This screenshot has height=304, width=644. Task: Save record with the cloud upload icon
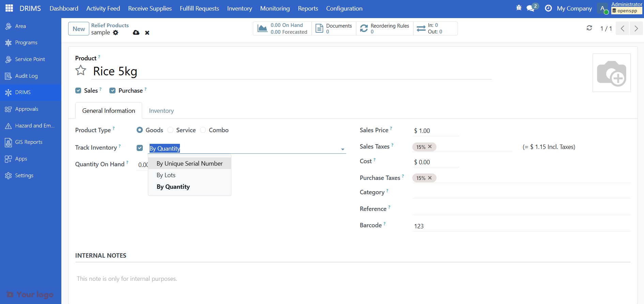pyautogui.click(x=136, y=33)
